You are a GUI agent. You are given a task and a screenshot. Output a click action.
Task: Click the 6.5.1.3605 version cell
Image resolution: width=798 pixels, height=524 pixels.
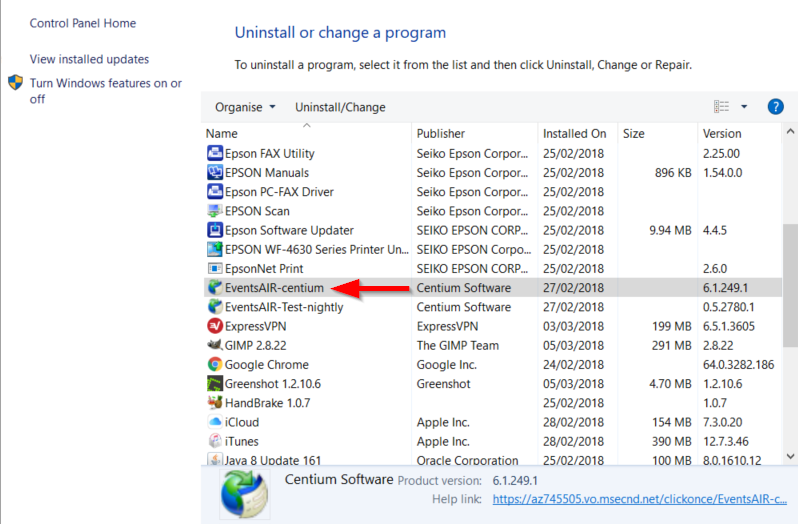pos(729,326)
